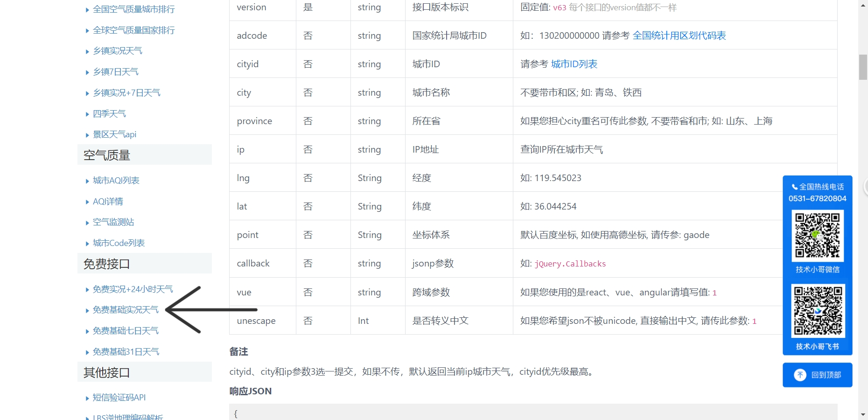
Task: Click the v63 version code value
Action: (x=560, y=8)
